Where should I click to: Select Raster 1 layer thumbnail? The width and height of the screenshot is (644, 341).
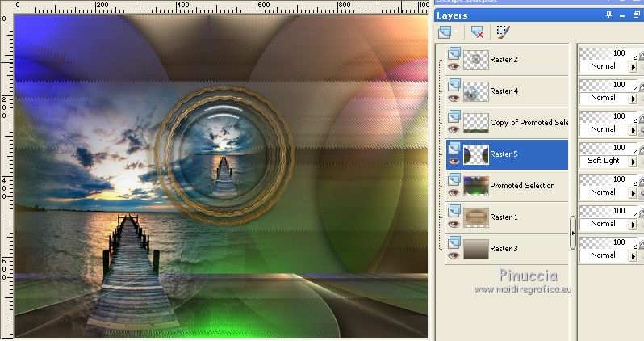click(x=476, y=217)
